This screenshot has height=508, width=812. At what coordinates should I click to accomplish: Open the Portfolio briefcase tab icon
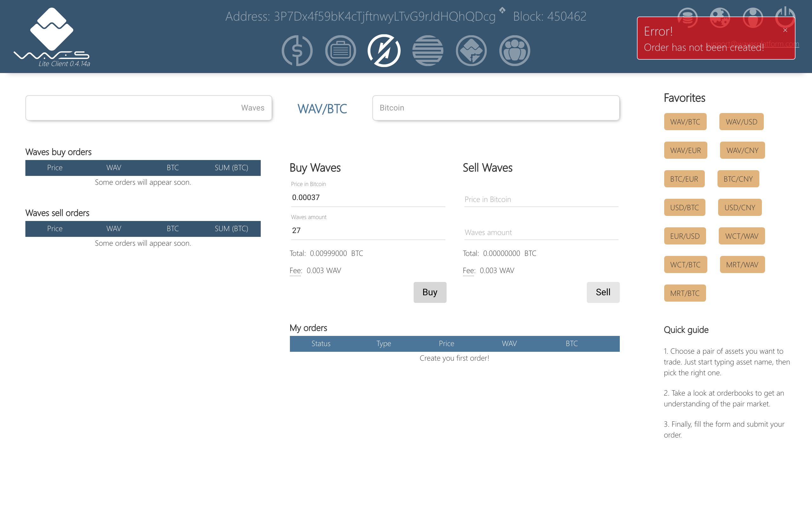[x=340, y=51]
